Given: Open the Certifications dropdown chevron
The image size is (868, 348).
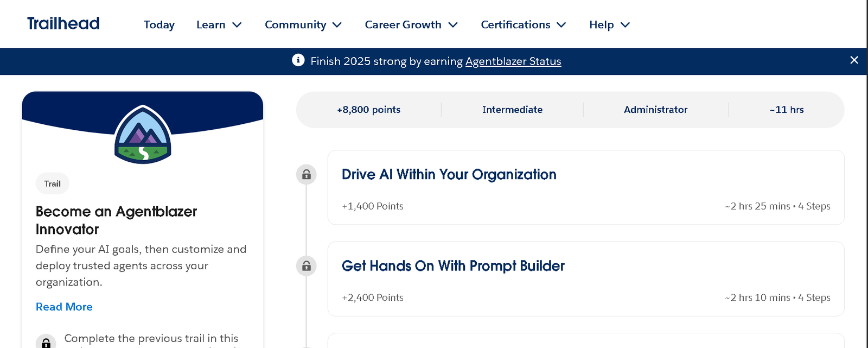Looking at the screenshot, I should 561,25.
